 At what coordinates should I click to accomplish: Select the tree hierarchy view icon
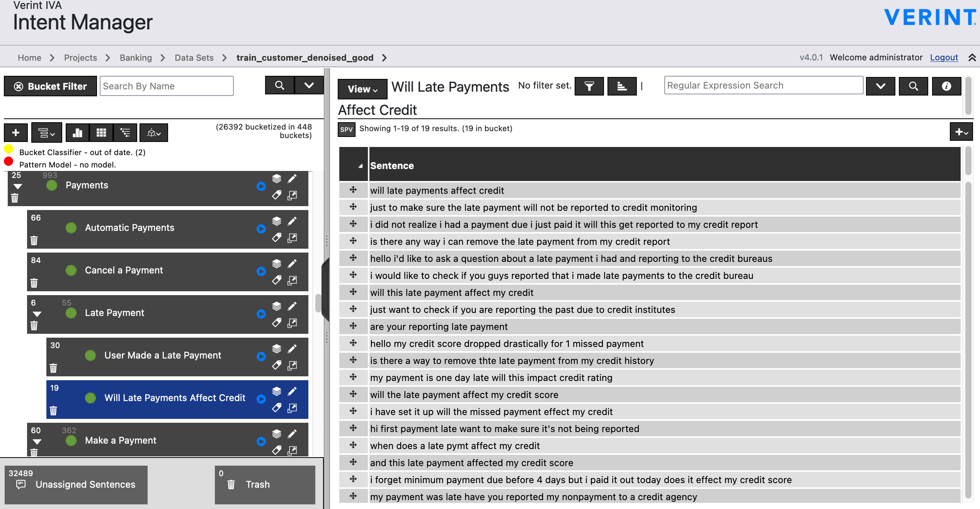pyautogui.click(x=125, y=133)
